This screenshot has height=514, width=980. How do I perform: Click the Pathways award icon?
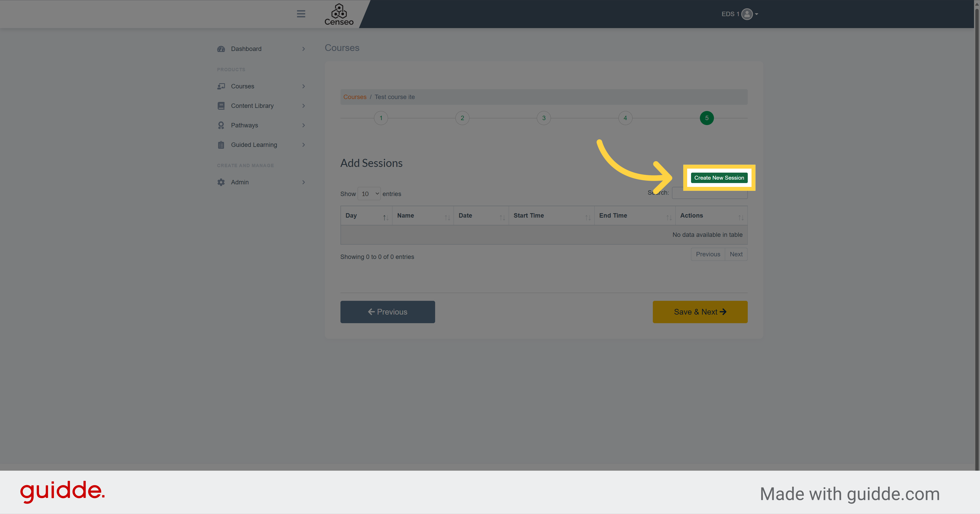coord(221,125)
